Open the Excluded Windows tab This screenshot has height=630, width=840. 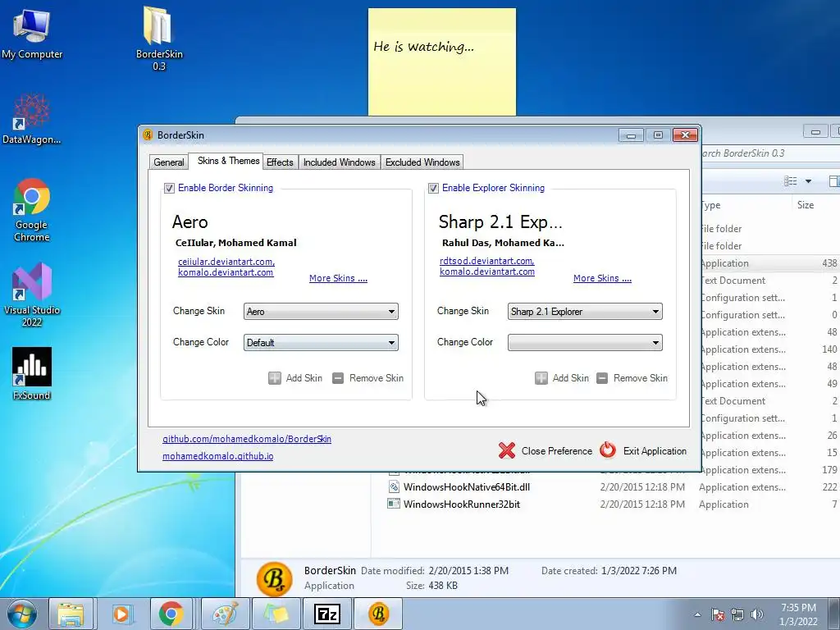point(422,162)
